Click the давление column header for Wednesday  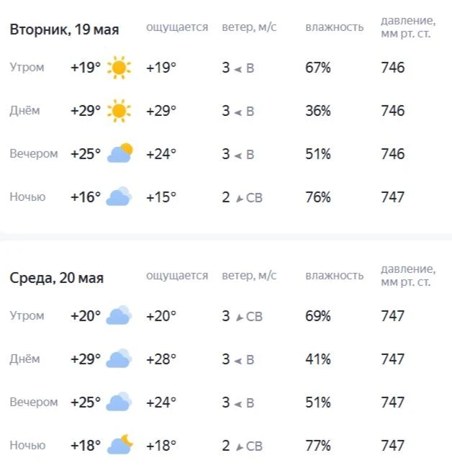408,275
